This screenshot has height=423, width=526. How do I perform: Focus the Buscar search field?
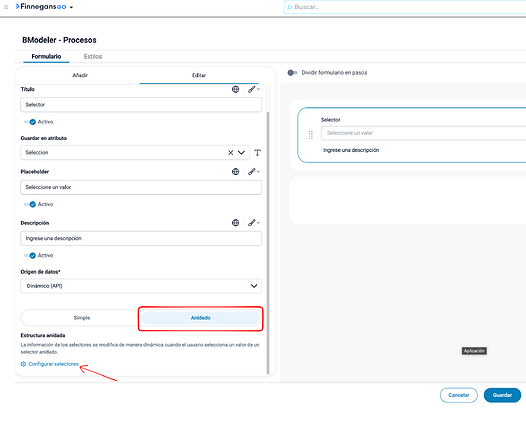click(405, 7)
